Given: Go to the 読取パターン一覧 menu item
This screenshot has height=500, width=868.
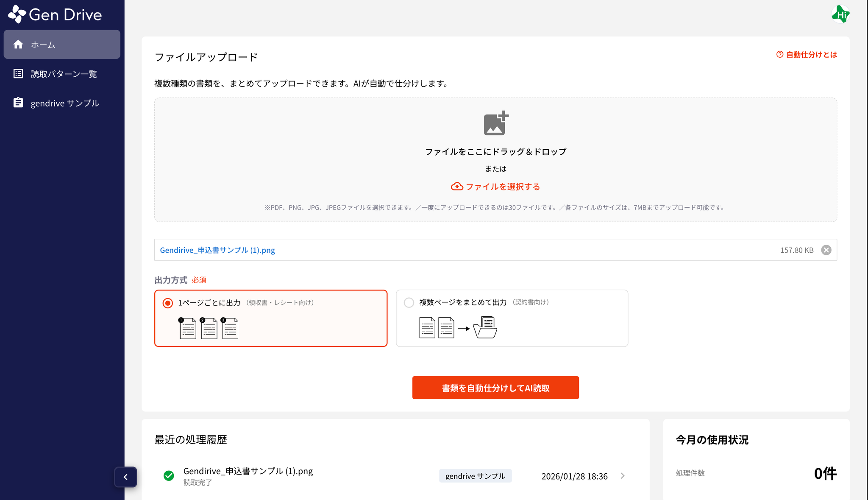Looking at the screenshot, I should (64, 74).
